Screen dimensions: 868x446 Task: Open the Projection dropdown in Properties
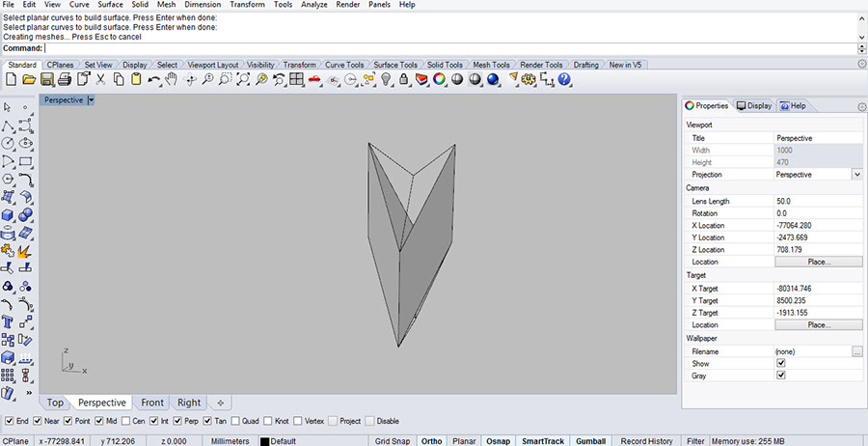point(857,175)
